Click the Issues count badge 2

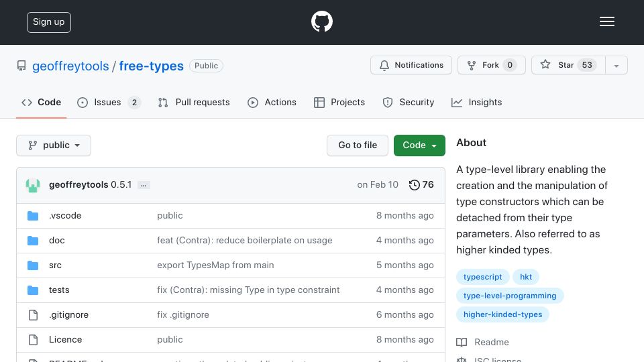[x=134, y=103]
